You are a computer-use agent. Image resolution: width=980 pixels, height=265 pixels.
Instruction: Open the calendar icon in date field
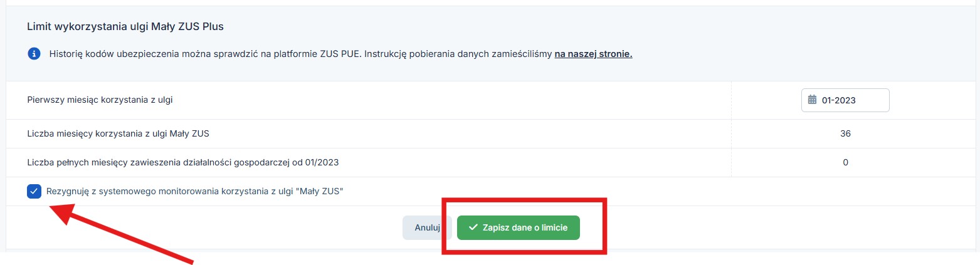coord(813,100)
